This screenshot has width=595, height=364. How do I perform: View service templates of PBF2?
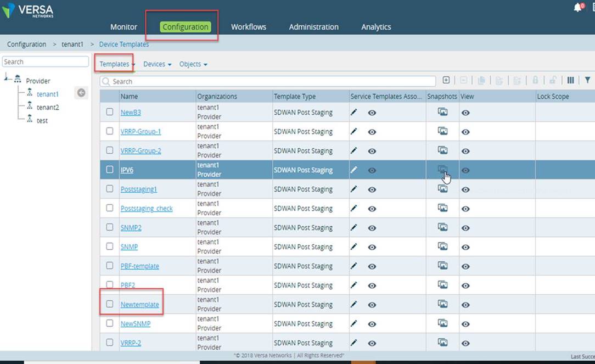click(372, 286)
